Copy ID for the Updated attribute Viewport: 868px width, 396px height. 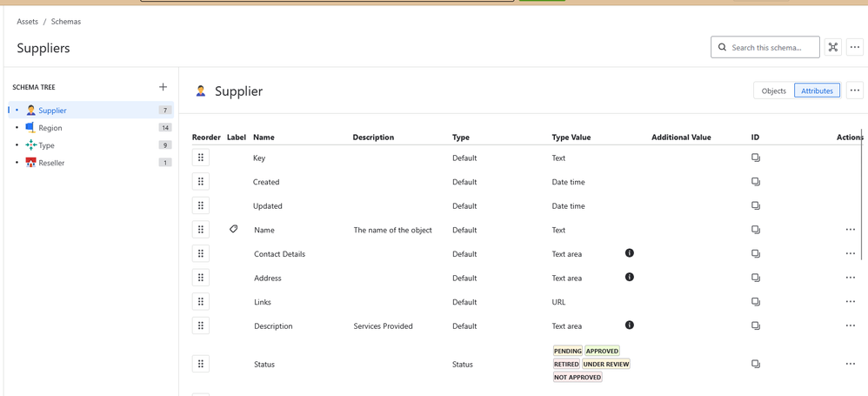(756, 205)
